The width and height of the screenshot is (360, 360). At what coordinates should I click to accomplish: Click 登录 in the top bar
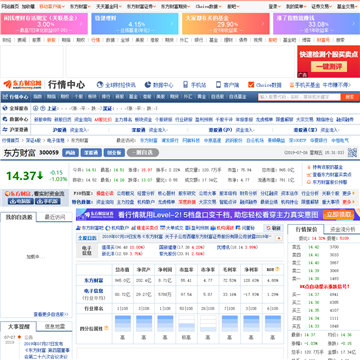[x=273, y=6]
